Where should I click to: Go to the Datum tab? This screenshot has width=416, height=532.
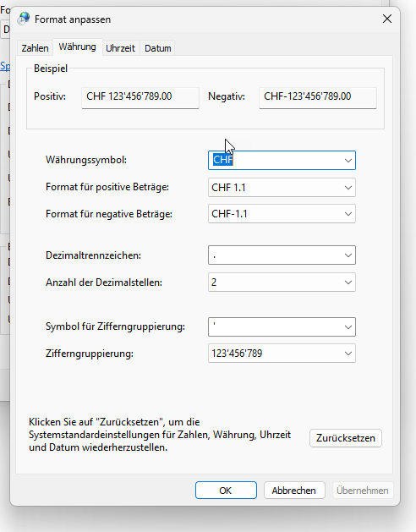point(158,48)
